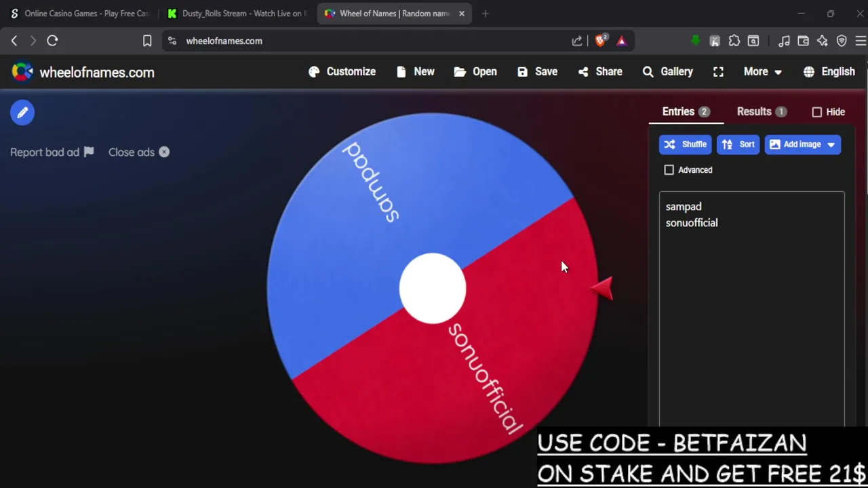This screenshot has height=488, width=868.
Task: Enter fullscreen mode with the fullscreen icon
Action: point(718,72)
